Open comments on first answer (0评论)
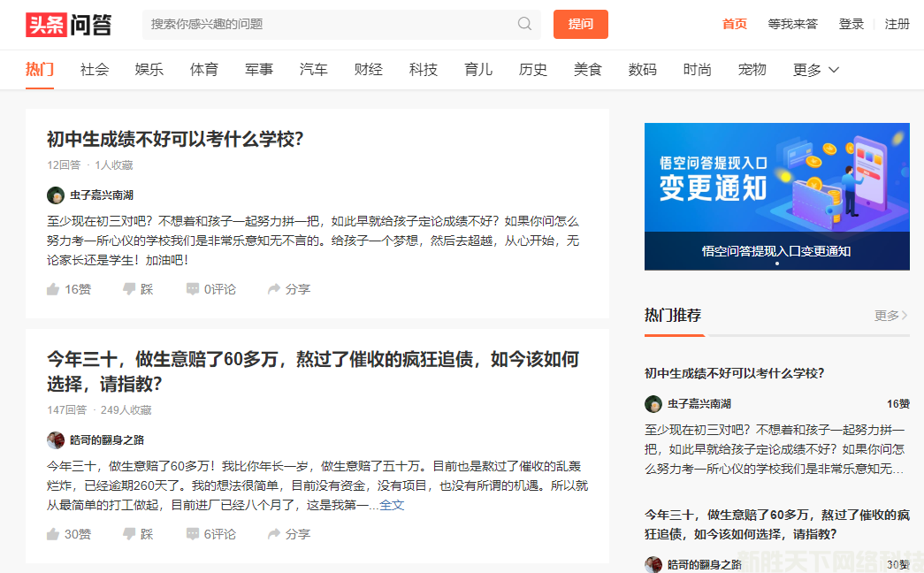The width and height of the screenshot is (924, 573). click(x=210, y=289)
